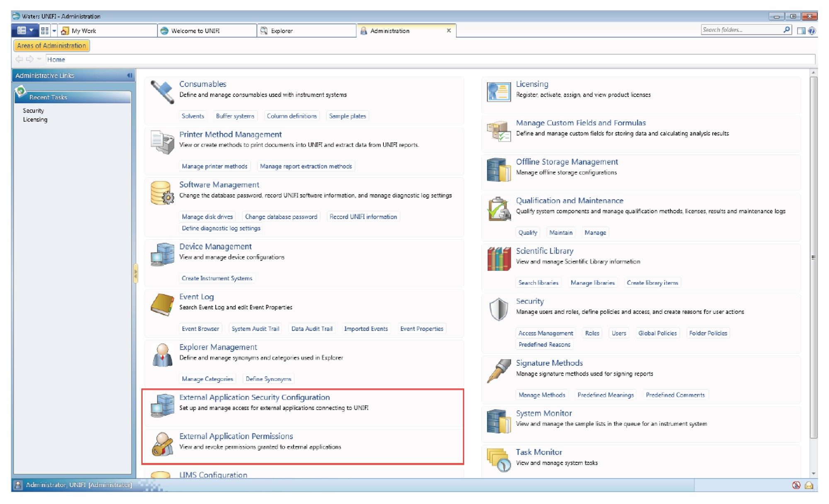Open the Solvents link

(193, 116)
